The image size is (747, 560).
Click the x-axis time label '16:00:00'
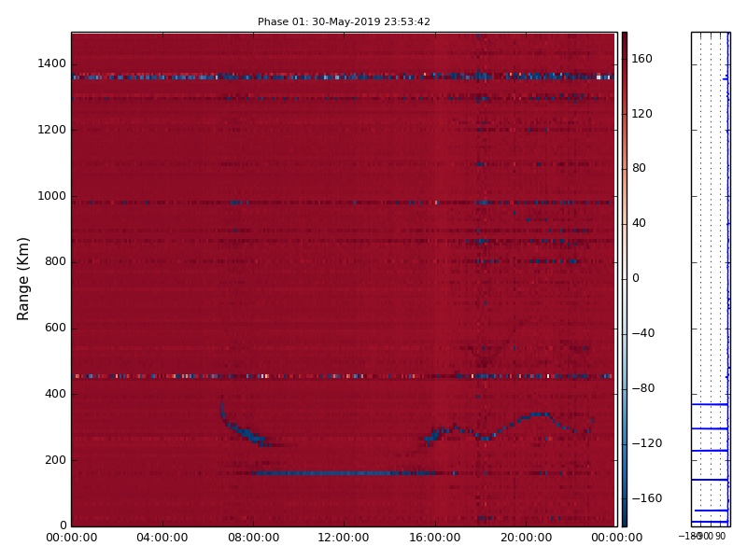coord(434,538)
